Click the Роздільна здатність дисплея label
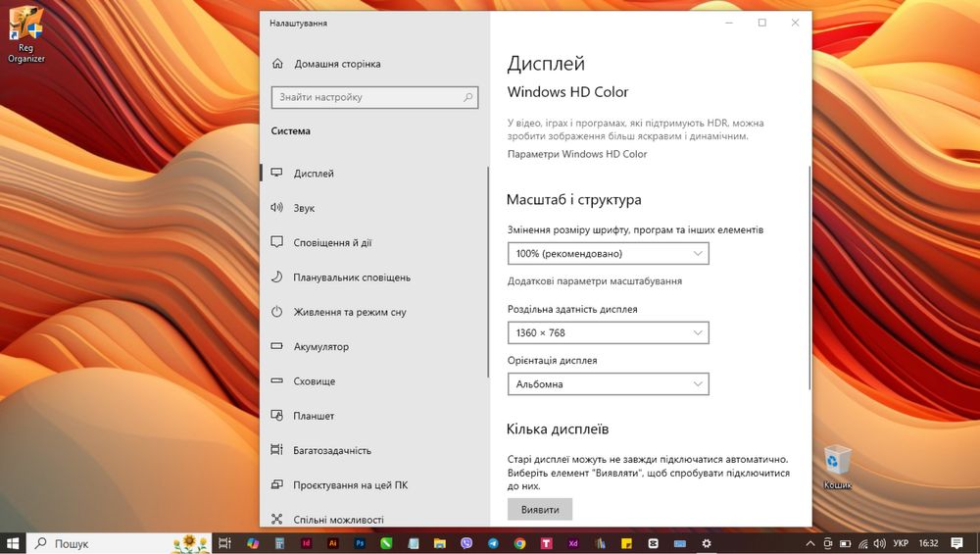Screen dimensions: 980x554 click(x=572, y=309)
